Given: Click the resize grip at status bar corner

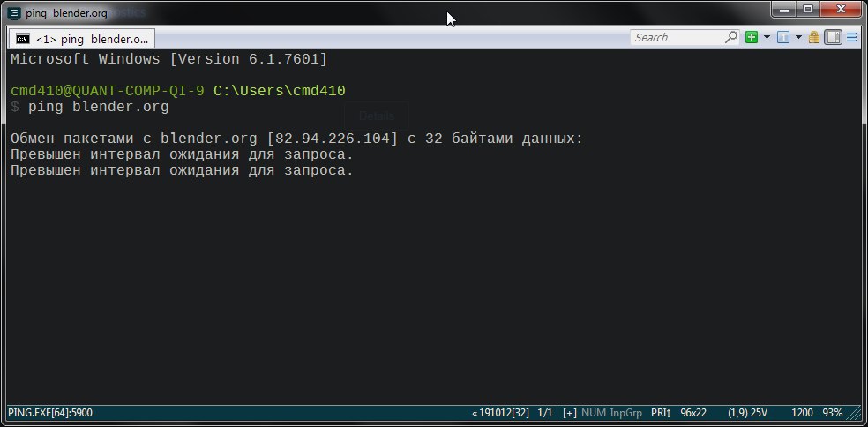Looking at the screenshot, I should [x=856, y=413].
